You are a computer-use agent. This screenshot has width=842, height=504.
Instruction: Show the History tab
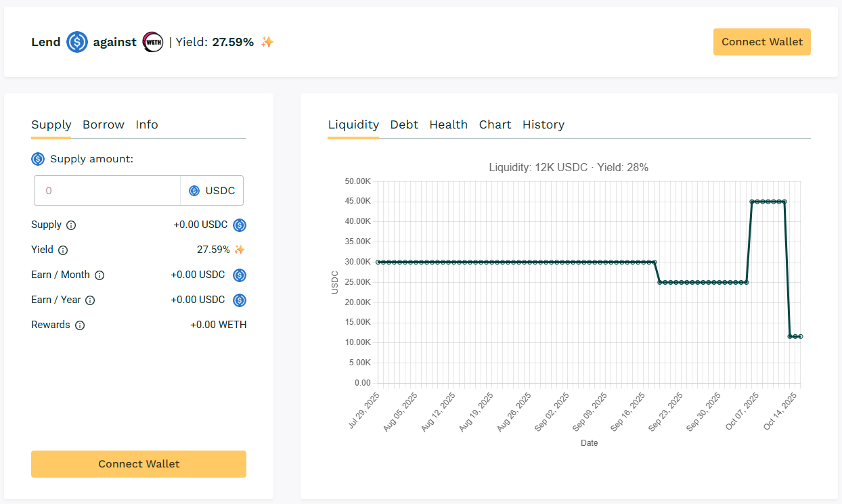(543, 124)
